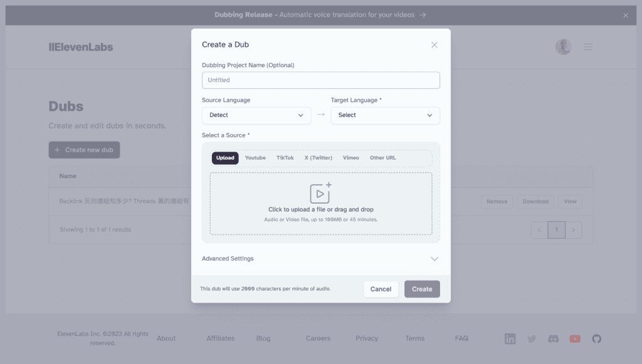This screenshot has width=642, height=364.
Task: Select the Vimeo source tab
Action: (351, 158)
